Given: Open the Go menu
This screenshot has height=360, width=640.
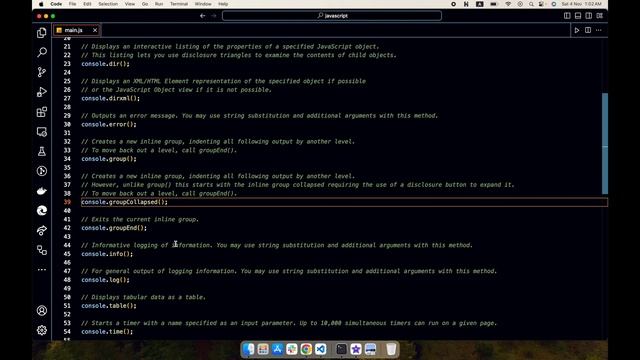Looking at the screenshot, I should 145,4.
